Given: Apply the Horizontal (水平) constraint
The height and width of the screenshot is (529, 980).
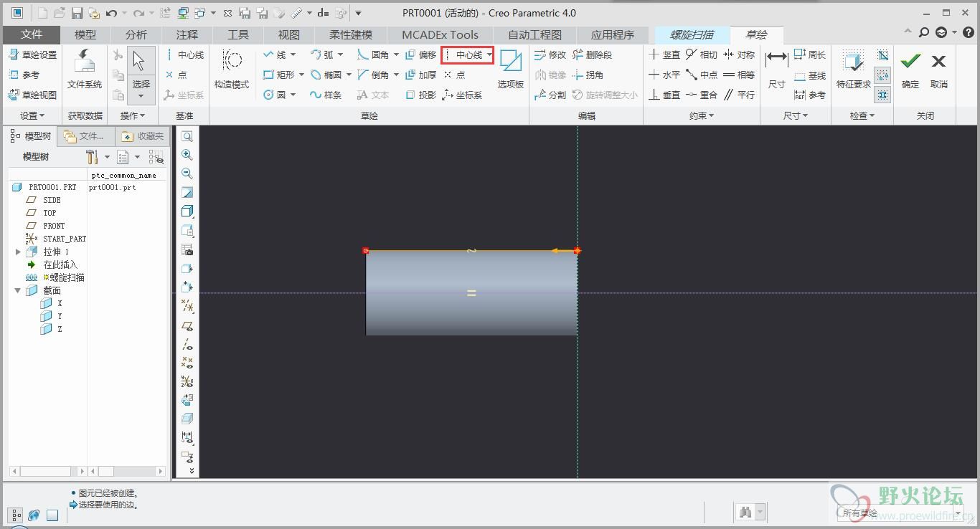Looking at the screenshot, I should (x=664, y=75).
